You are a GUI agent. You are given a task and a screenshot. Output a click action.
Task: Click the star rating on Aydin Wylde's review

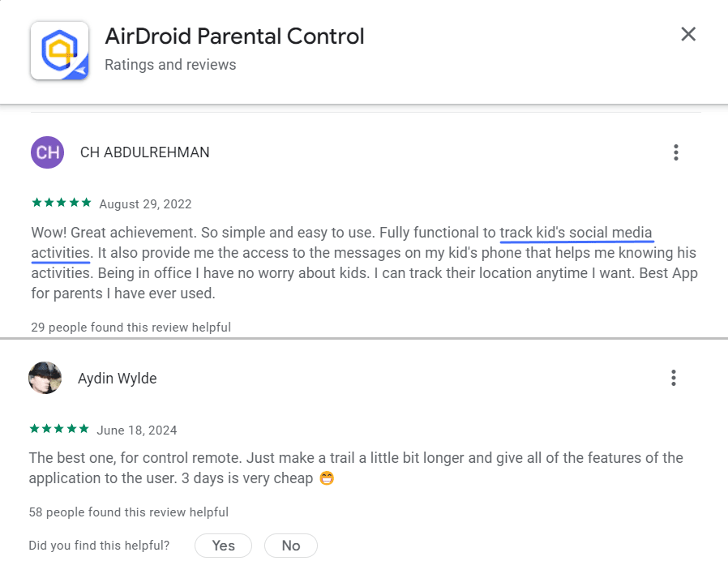(x=58, y=429)
